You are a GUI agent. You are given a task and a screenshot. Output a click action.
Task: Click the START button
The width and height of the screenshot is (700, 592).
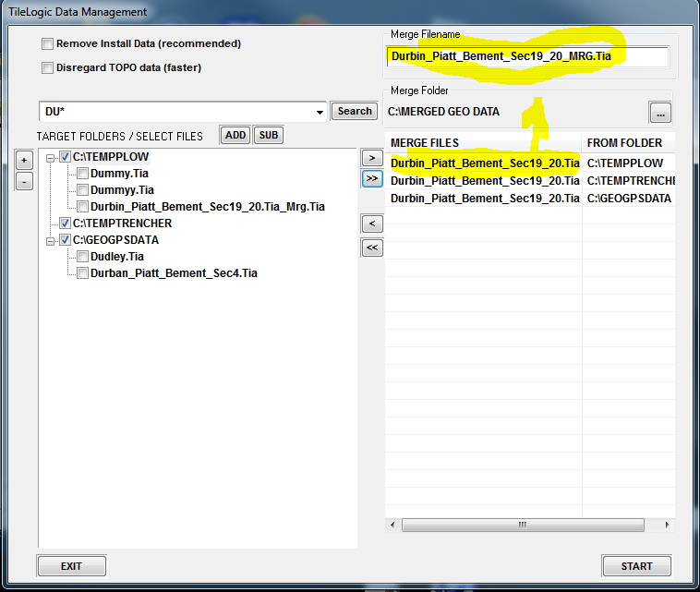click(x=636, y=566)
